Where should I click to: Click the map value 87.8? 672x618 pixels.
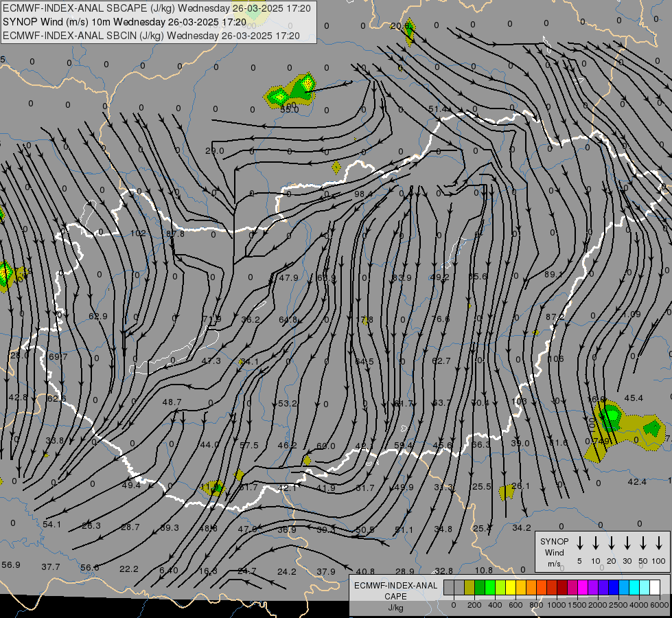pyautogui.click(x=175, y=233)
